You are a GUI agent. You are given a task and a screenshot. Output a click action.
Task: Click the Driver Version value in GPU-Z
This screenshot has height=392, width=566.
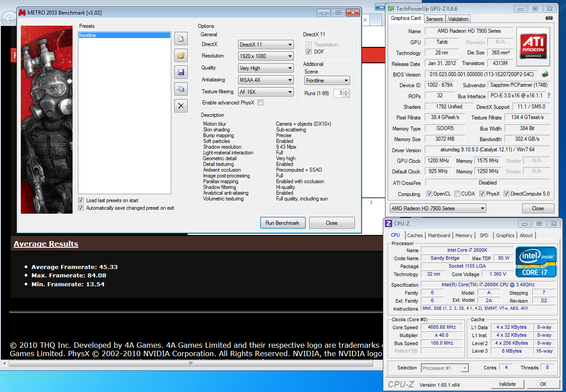coord(488,150)
